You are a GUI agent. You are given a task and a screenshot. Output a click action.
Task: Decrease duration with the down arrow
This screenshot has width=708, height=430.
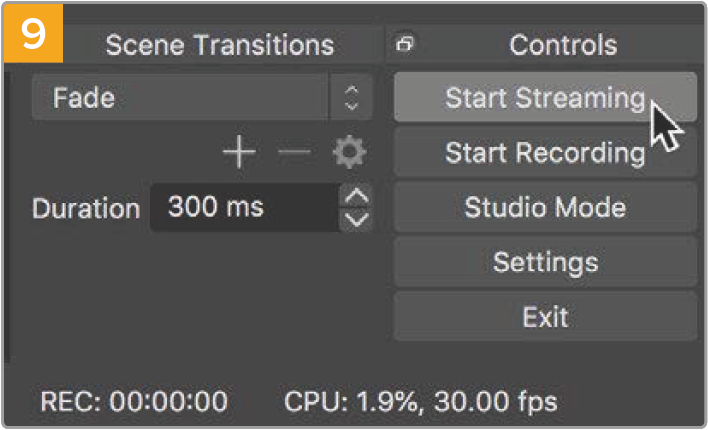(356, 220)
